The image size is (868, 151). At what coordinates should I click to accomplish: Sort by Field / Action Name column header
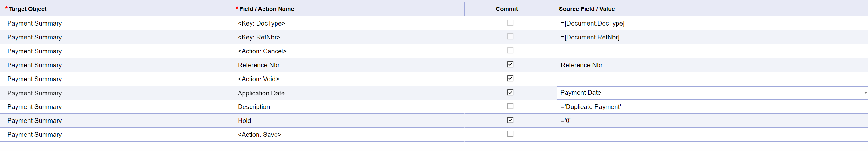(x=267, y=9)
